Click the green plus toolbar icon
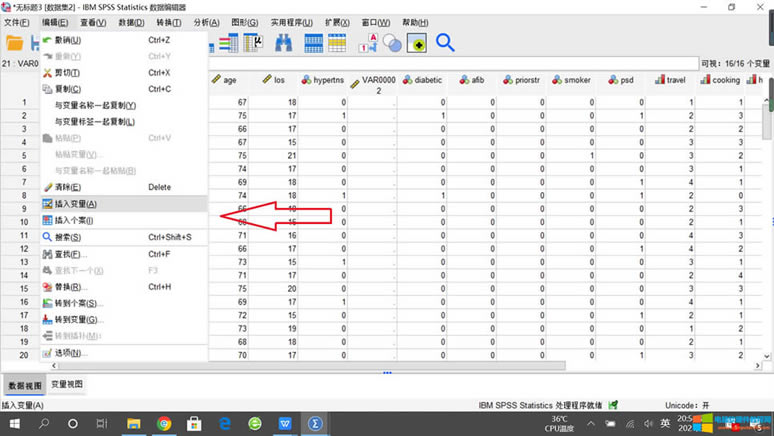 pyautogui.click(x=417, y=43)
